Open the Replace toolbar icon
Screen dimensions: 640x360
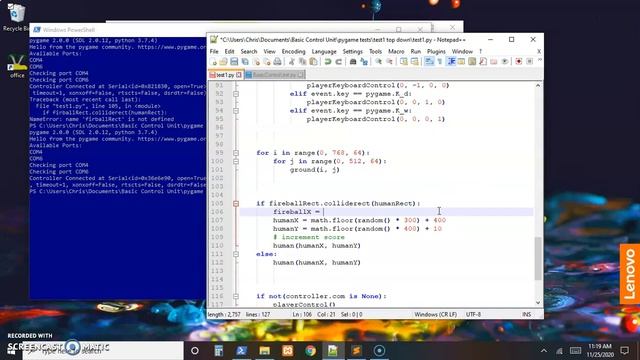364,62
